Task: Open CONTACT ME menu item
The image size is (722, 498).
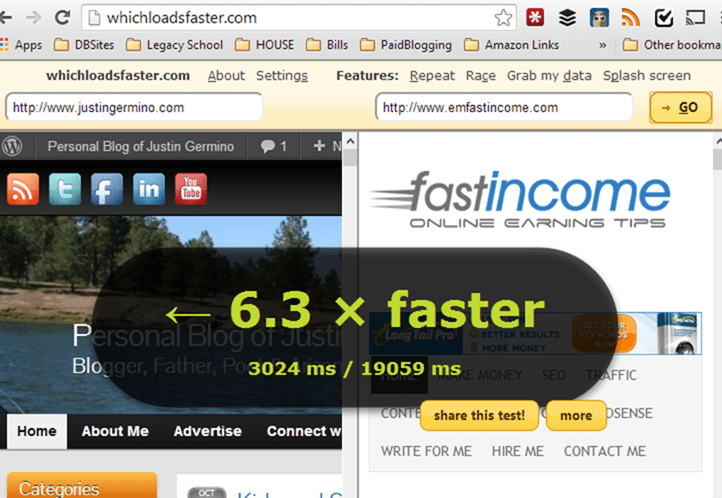Action: (605, 451)
